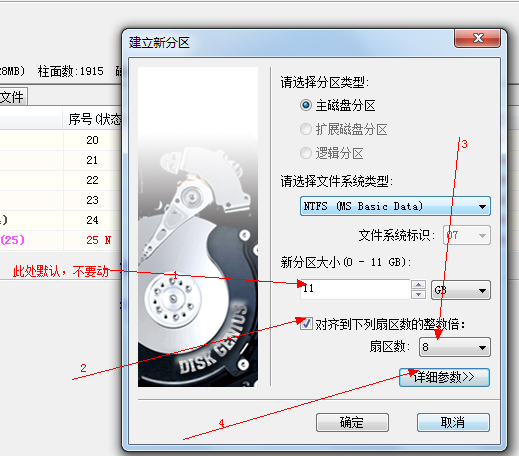Expand the 文件系统标识 07 dropdown
Viewport: 519px width, 456px height.
coord(467,236)
